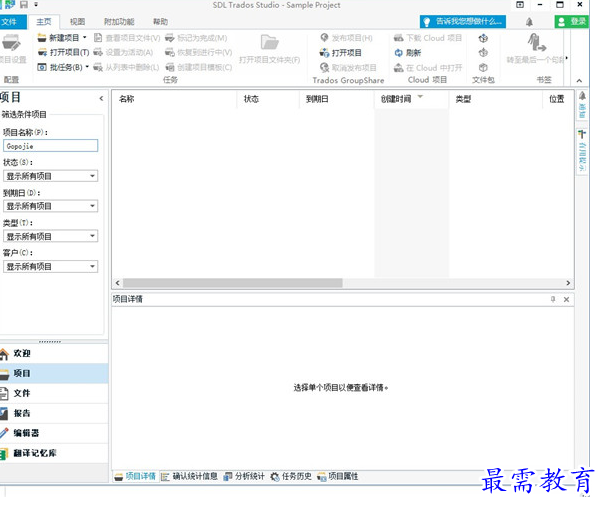Click left arrow of horizontal scrollbar
The width and height of the screenshot is (603, 512).
(x=117, y=283)
